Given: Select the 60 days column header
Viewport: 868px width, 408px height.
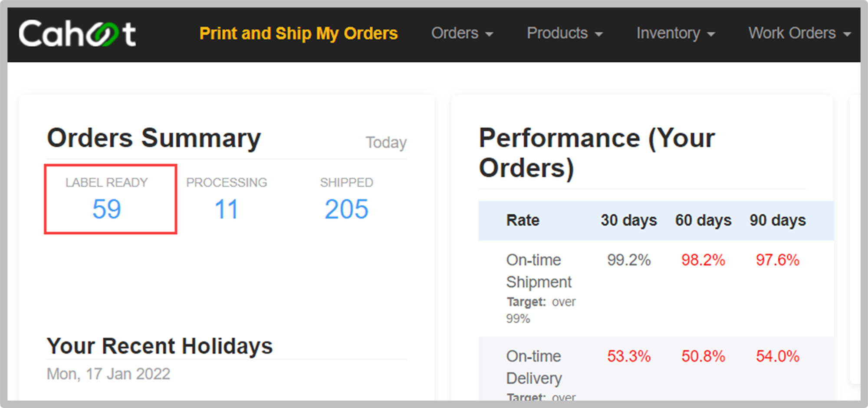Looking at the screenshot, I should (x=703, y=220).
